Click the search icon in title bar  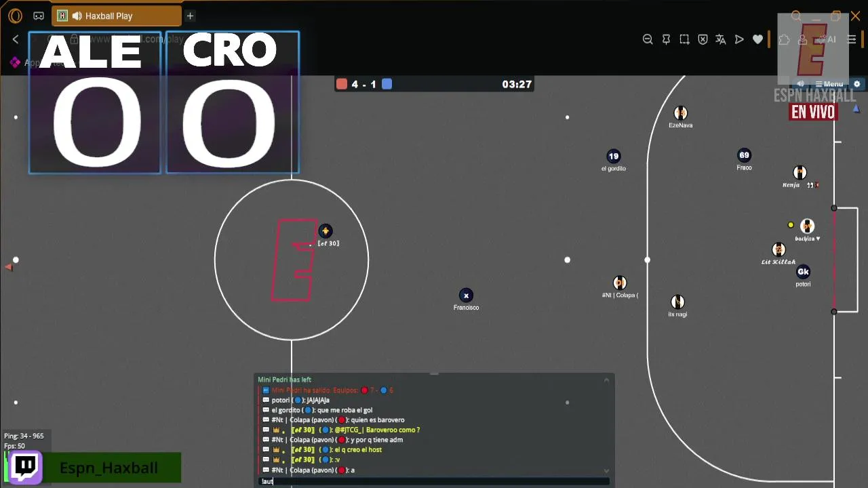point(796,16)
